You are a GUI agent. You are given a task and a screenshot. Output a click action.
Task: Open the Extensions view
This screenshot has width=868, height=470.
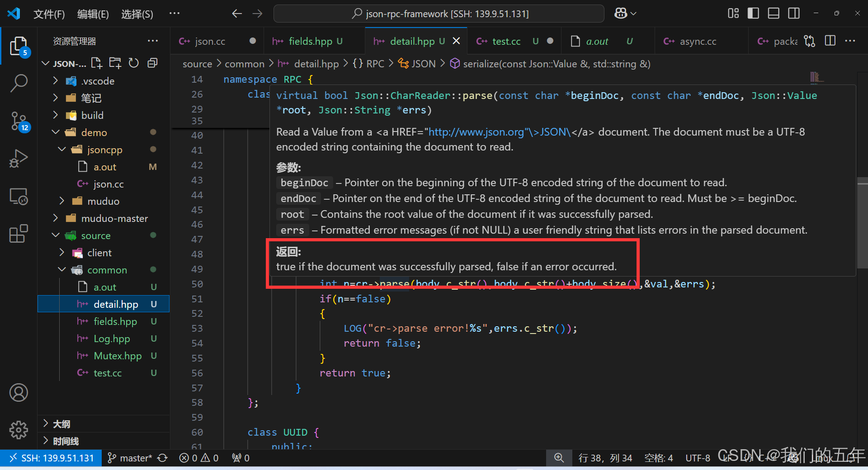[19, 234]
